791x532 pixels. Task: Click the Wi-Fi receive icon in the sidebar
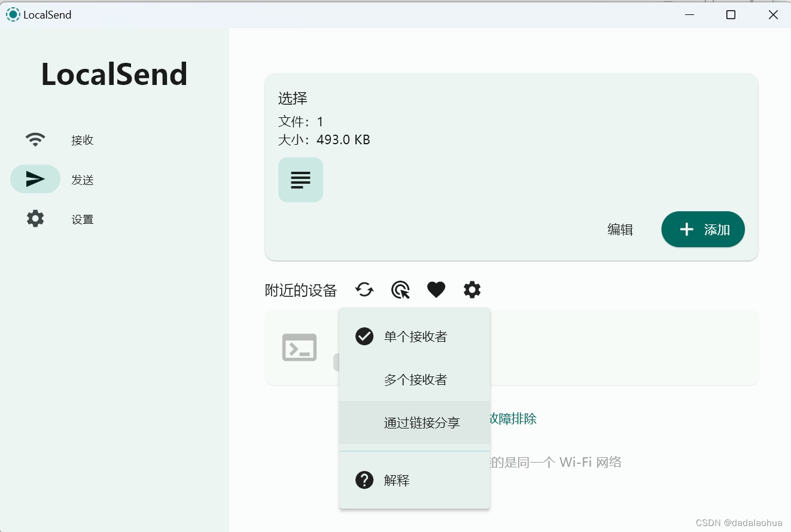click(x=35, y=140)
